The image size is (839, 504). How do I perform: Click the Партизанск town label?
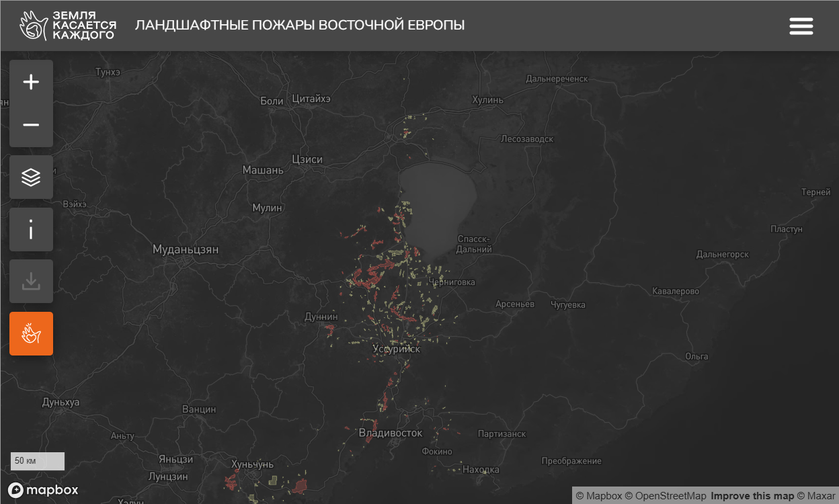pyautogui.click(x=502, y=433)
